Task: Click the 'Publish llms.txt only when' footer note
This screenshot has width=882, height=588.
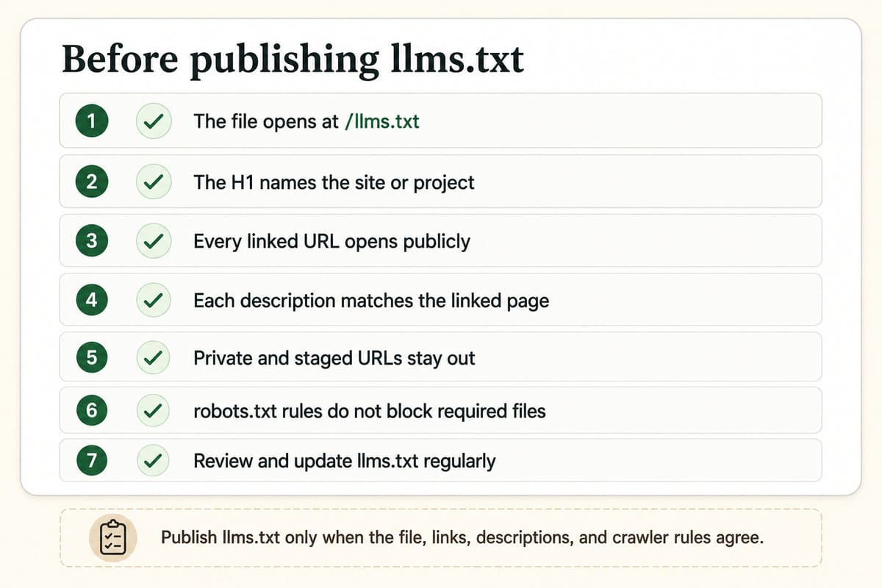Action: 462,537
